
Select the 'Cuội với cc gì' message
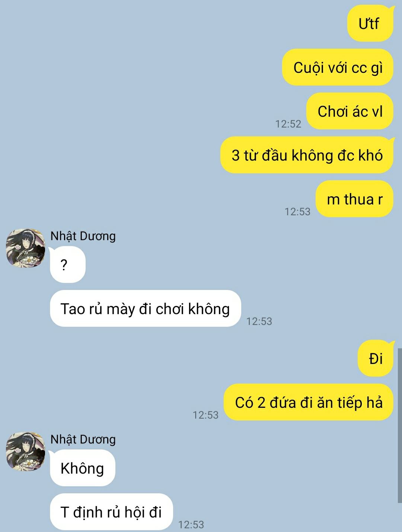pos(338,67)
